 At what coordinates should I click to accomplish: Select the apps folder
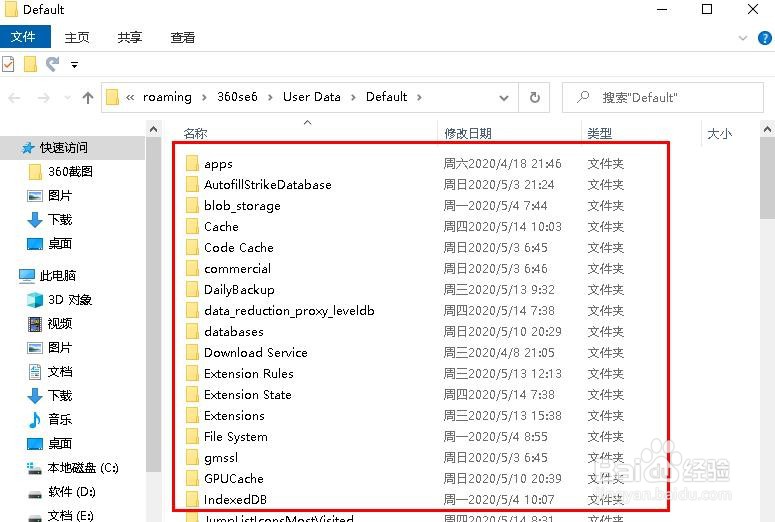[218, 164]
